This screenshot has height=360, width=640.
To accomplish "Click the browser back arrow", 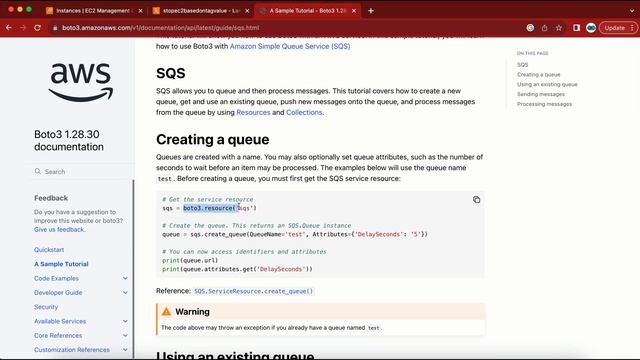I will [9, 28].
